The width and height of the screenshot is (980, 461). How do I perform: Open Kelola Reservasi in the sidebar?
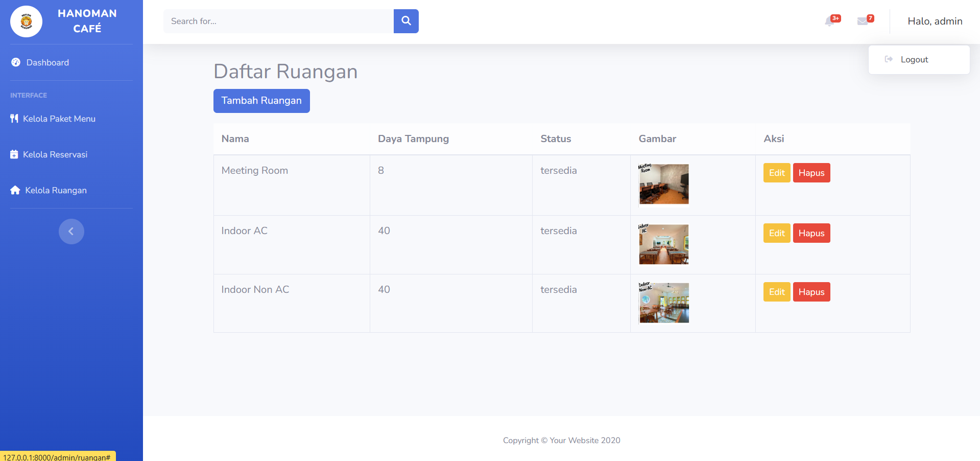(x=55, y=154)
